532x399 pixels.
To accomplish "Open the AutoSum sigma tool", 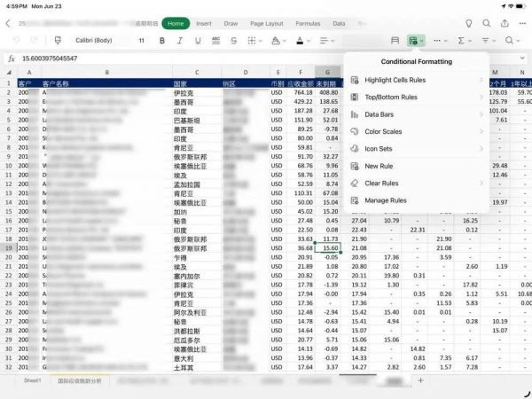I will point(461,41).
